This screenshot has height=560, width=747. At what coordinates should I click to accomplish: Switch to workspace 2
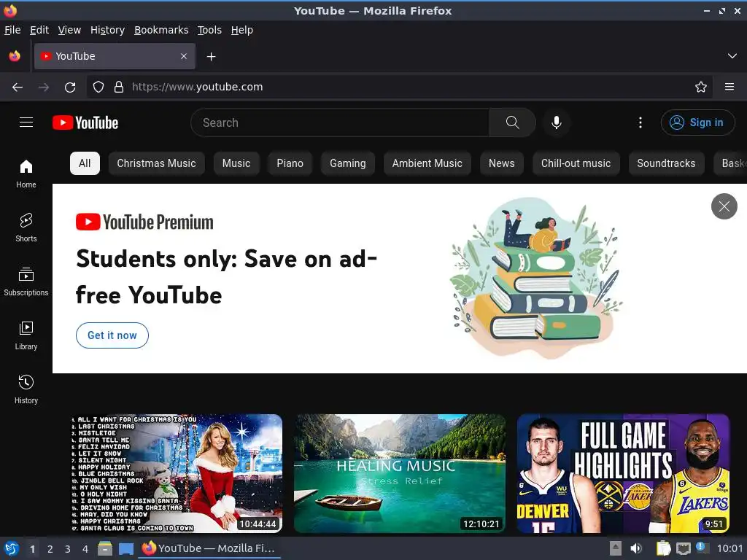50,549
